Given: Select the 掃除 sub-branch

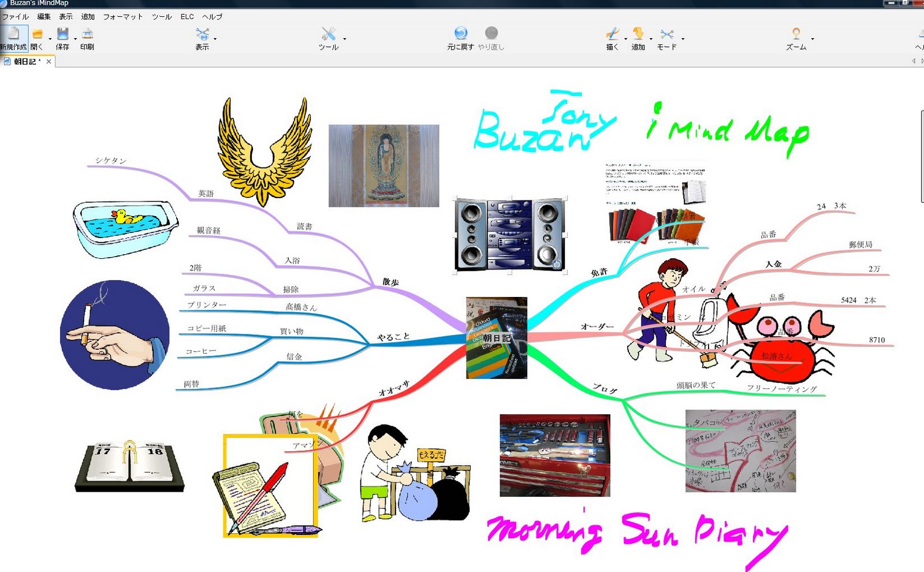Looking at the screenshot, I should (x=290, y=289).
